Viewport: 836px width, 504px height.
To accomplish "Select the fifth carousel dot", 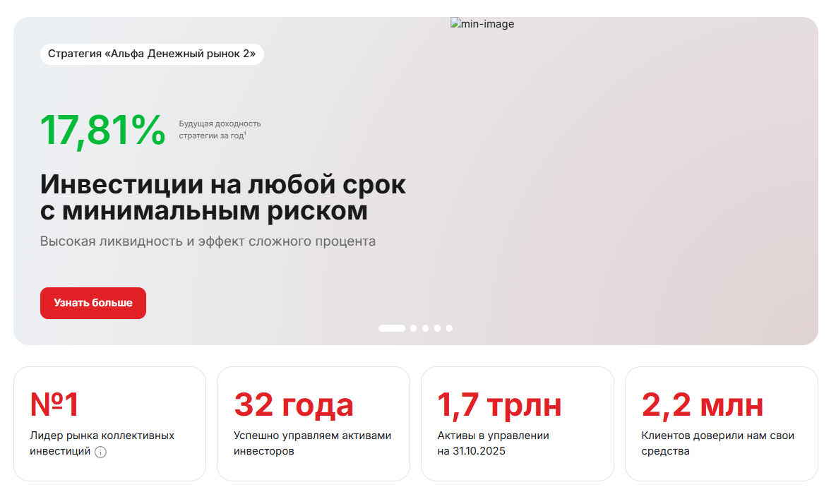I will tap(449, 328).
